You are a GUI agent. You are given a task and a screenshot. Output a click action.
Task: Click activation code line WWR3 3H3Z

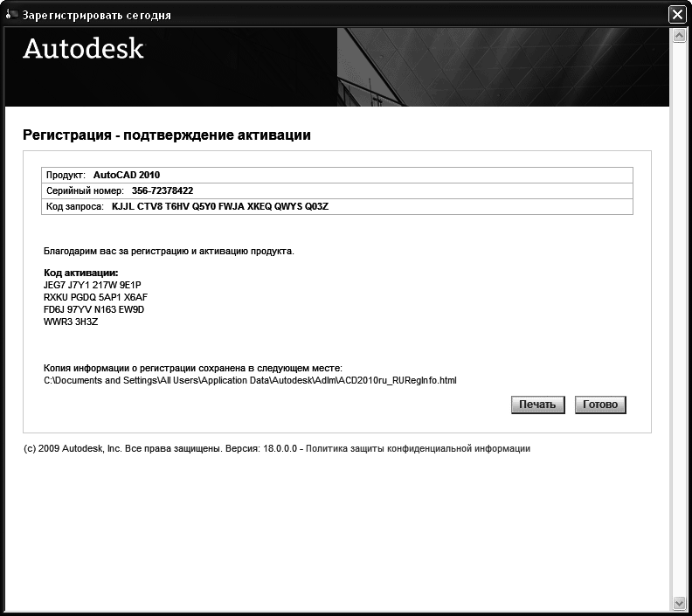(x=71, y=322)
